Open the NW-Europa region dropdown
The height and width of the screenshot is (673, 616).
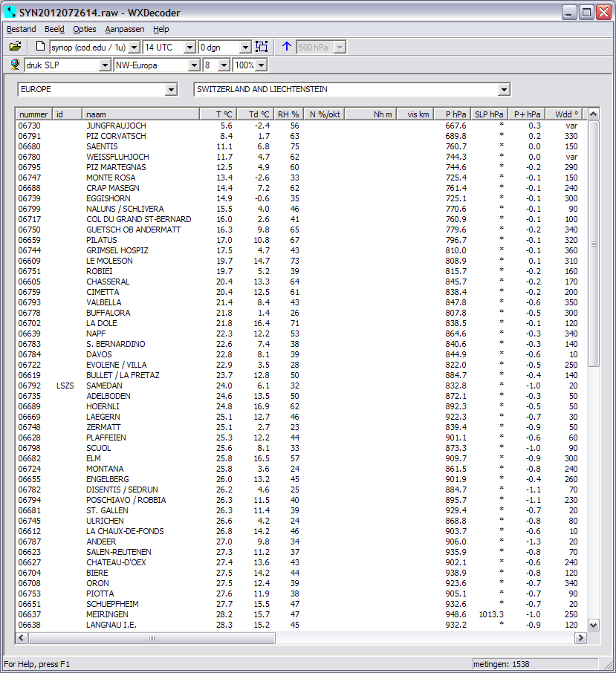click(x=194, y=65)
